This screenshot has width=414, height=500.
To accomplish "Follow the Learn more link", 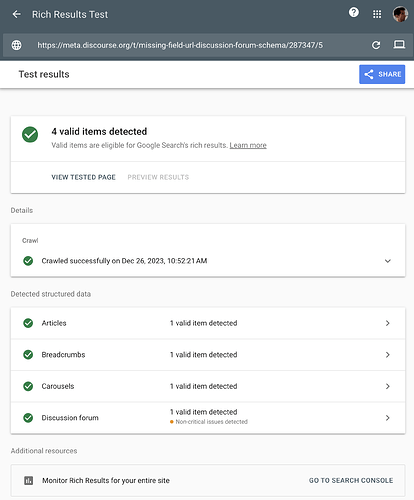I will [248, 145].
